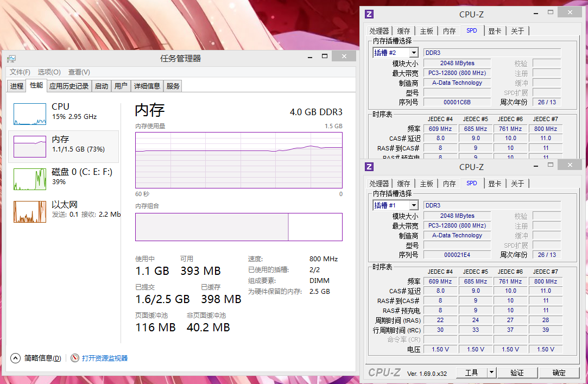Screen dimensions: 588x384
Task: Open the 磁盘 0 disk graph item
Action: 30,179
